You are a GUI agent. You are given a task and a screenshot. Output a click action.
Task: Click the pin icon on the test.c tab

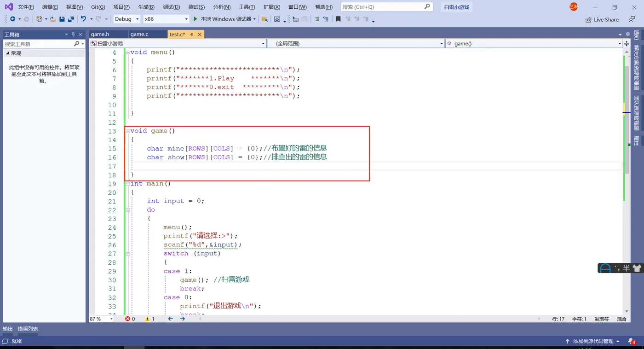(x=192, y=35)
